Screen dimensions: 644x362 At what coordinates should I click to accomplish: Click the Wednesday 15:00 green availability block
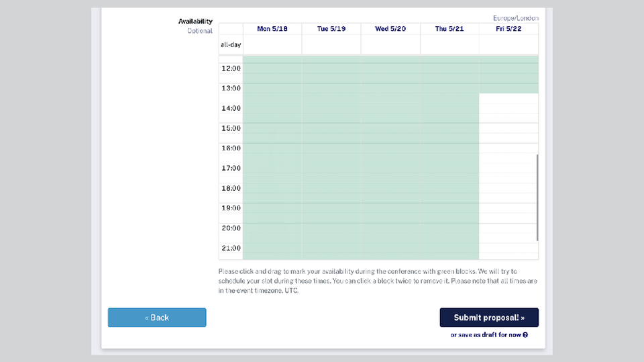pyautogui.click(x=390, y=128)
